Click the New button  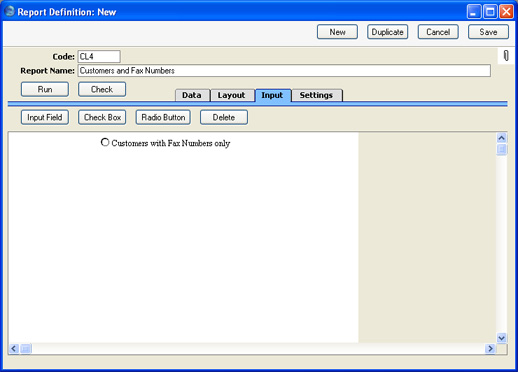337,32
